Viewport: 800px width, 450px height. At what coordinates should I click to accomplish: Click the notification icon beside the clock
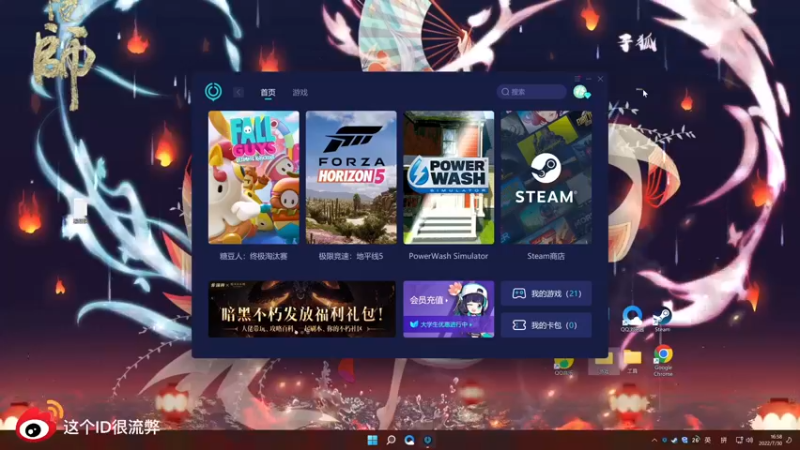click(789, 440)
